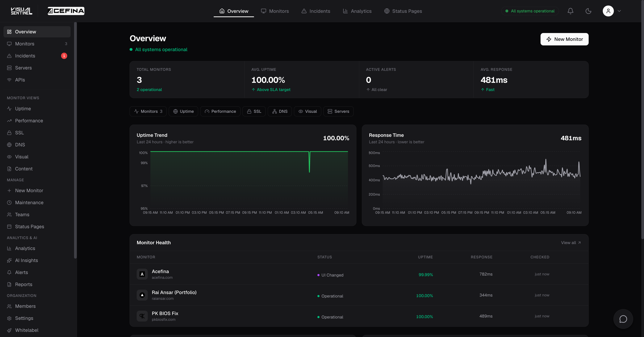Screen dimensions: 644x337
Task: Select the Visual filter chip
Action: 307,111
